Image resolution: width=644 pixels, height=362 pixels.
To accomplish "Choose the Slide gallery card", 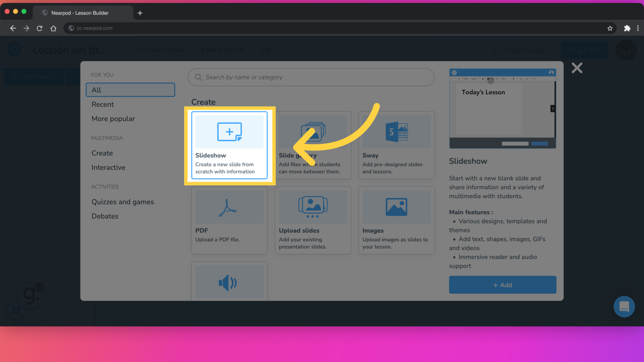I will 313,145.
